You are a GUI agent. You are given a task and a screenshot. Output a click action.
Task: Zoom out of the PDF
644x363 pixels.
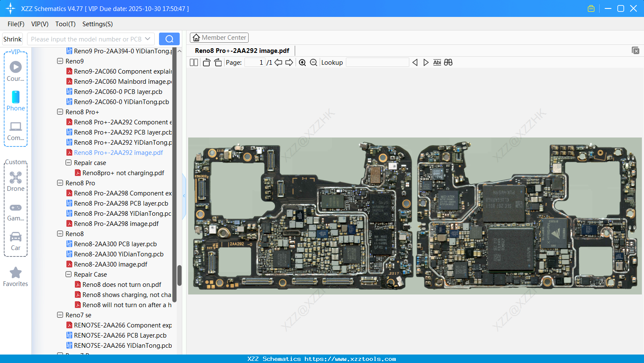313,63
